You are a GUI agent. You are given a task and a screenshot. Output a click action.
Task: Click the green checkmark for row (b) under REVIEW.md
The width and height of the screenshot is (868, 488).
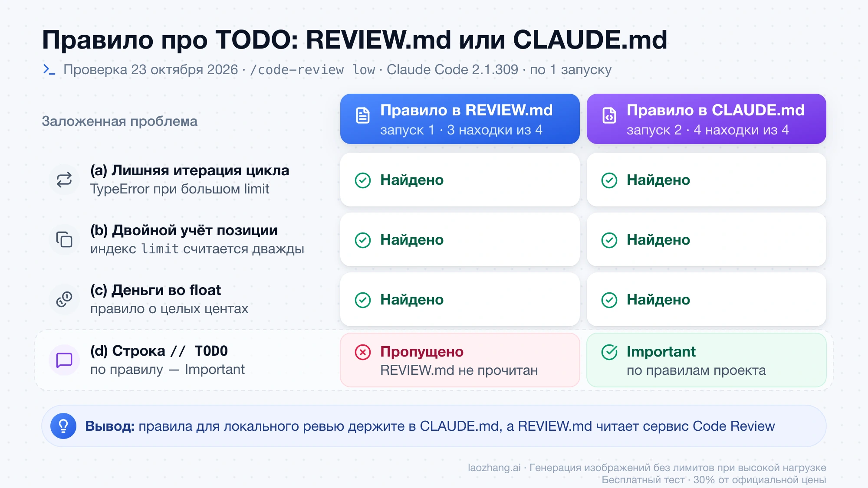tap(363, 240)
